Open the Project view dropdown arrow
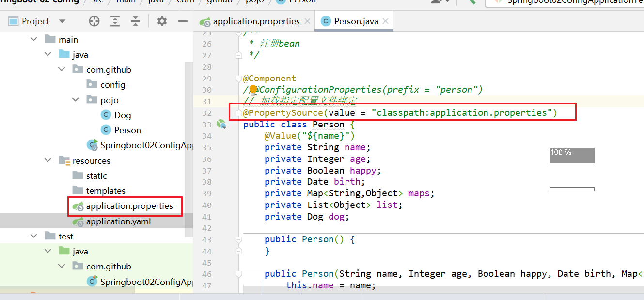Screen dimensions: 644x300 (62, 21)
